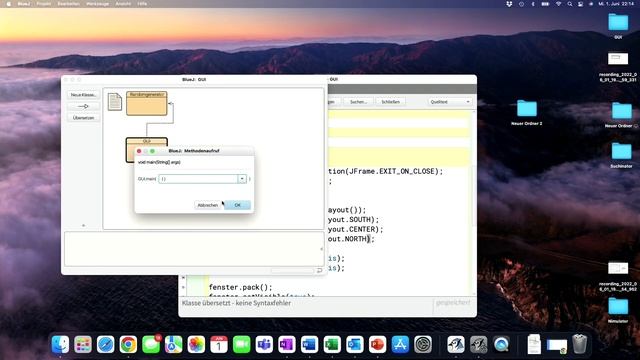Image resolution: width=640 pixels, height=360 pixels.
Task: Click the battery status icon
Action: [545, 4]
